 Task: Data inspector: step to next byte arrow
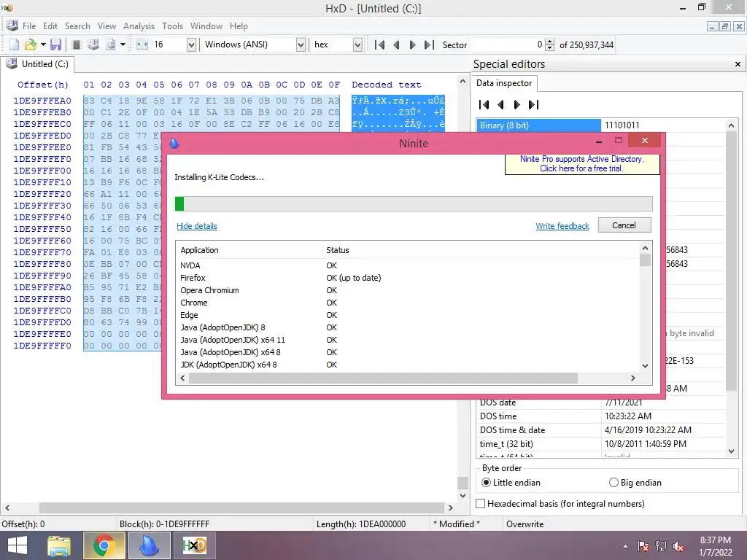point(517,104)
